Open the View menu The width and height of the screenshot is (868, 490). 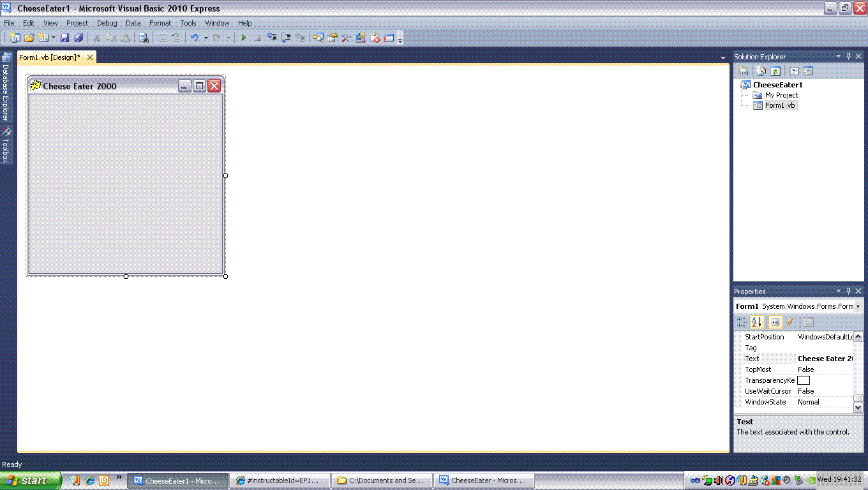click(x=50, y=23)
